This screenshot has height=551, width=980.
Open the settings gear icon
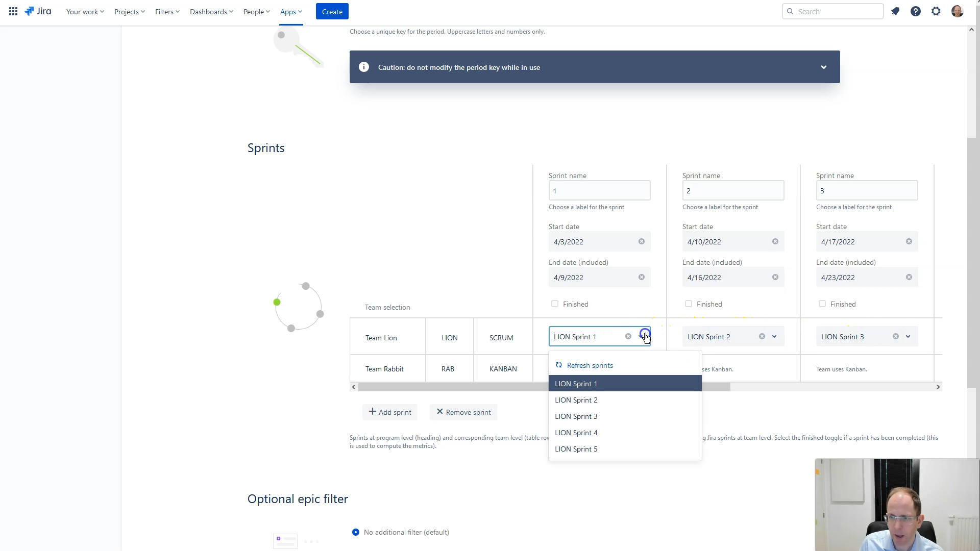(936, 11)
